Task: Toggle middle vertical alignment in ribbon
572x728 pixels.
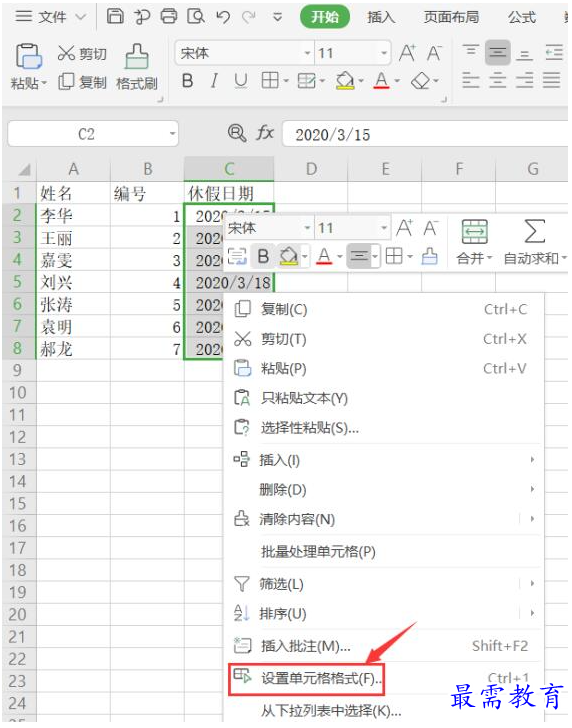Action: (498, 52)
